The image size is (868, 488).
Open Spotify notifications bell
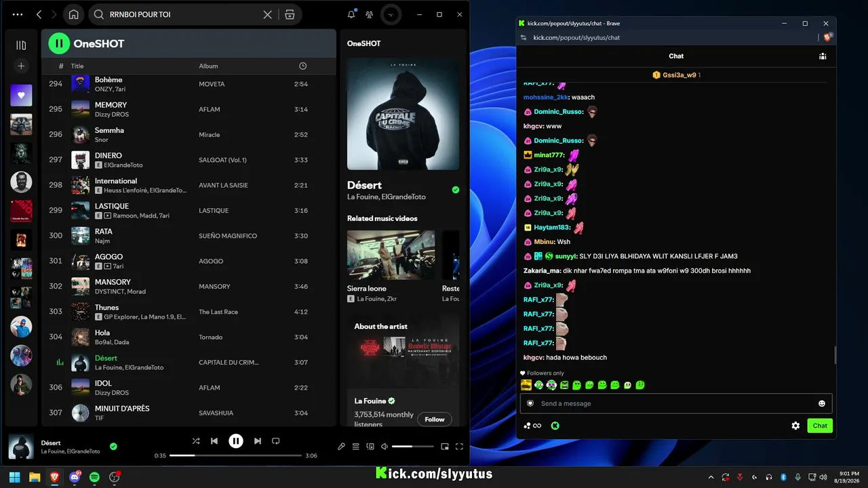click(x=351, y=14)
